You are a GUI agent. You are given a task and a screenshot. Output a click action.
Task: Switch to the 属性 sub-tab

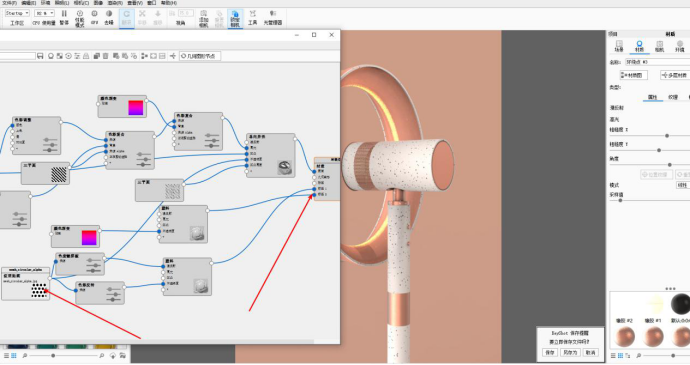click(653, 97)
